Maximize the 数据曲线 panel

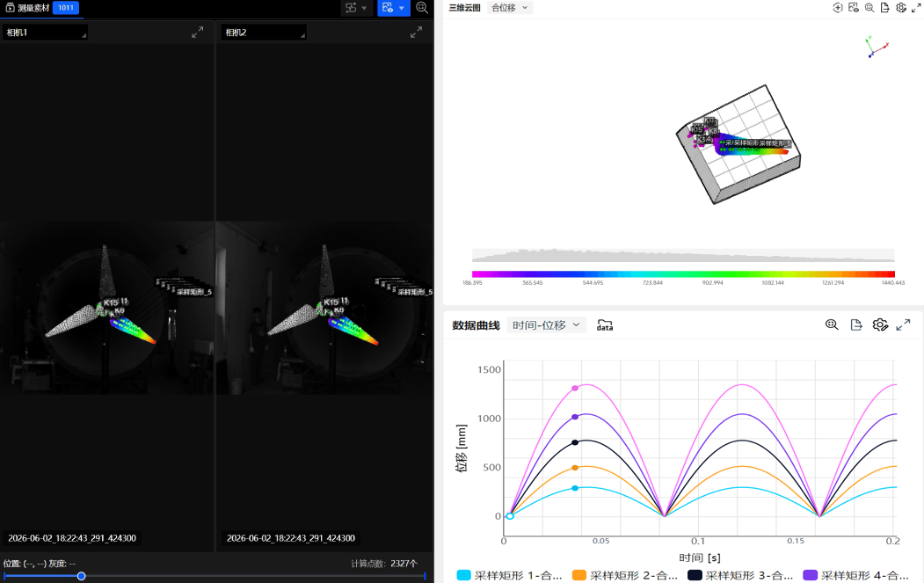(x=903, y=324)
